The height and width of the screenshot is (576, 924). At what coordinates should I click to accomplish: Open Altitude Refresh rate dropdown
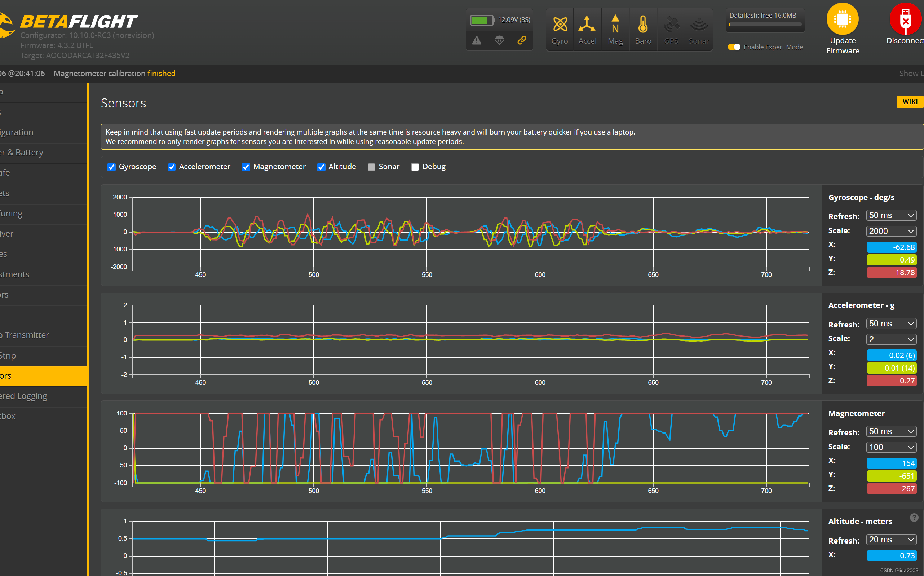891,540
